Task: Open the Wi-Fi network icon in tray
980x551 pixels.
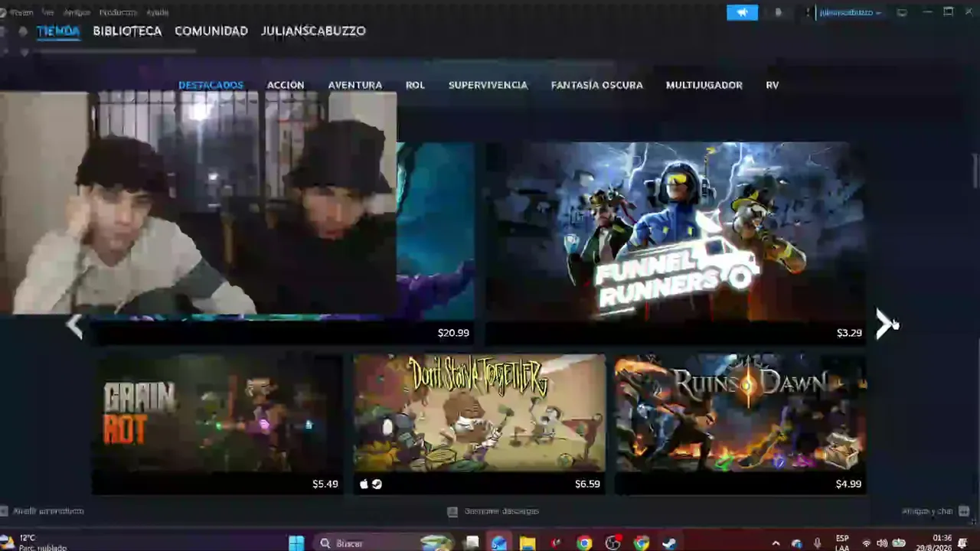Action: click(866, 543)
